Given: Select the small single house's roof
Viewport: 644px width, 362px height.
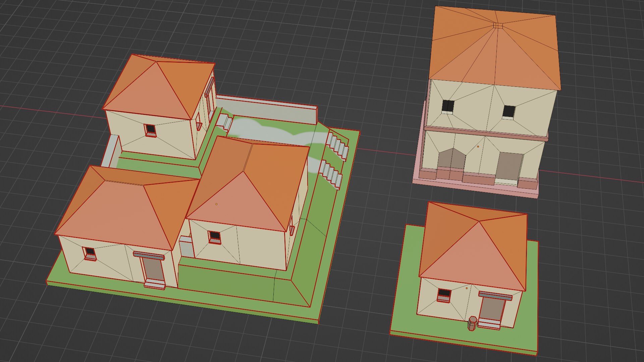Looking at the screenshot, I should [473, 246].
